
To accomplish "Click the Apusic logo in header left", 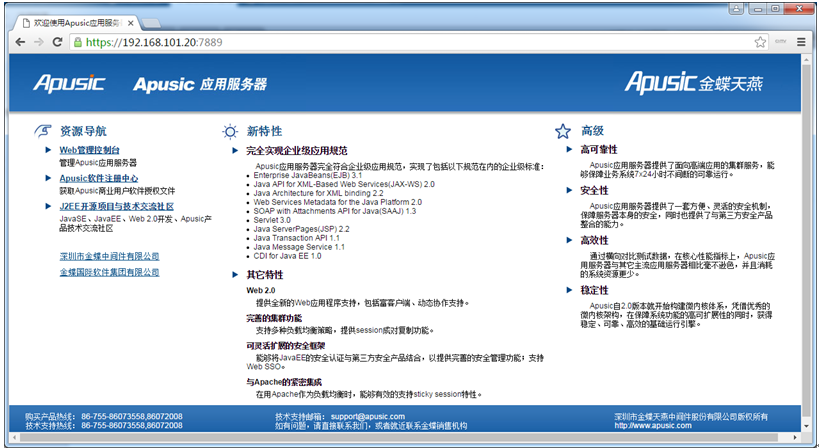I will 68,83.
